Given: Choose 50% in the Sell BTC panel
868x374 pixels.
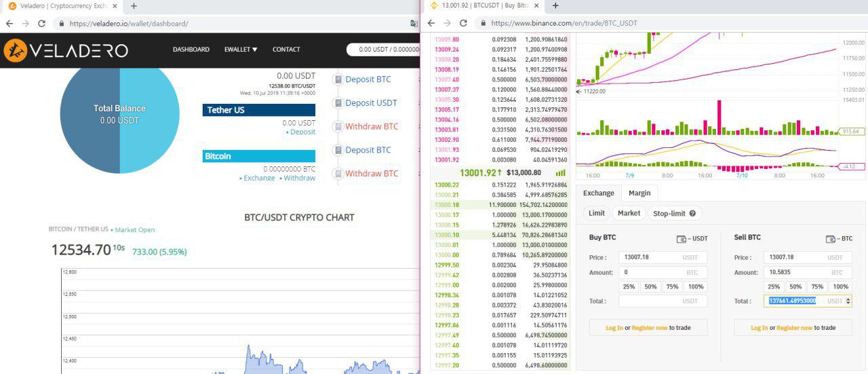Looking at the screenshot, I should pyautogui.click(x=795, y=286).
